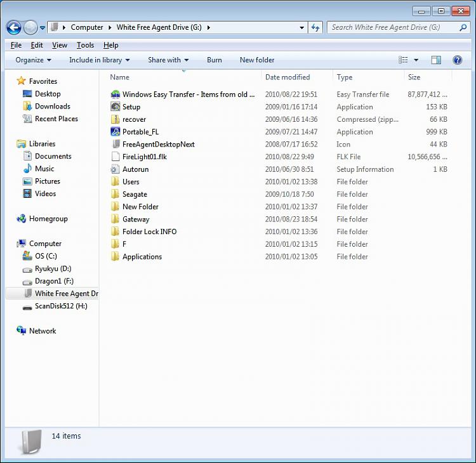The height and width of the screenshot is (463, 476).
Task: Click the drive icon in address bar
Action: [55, 27]
